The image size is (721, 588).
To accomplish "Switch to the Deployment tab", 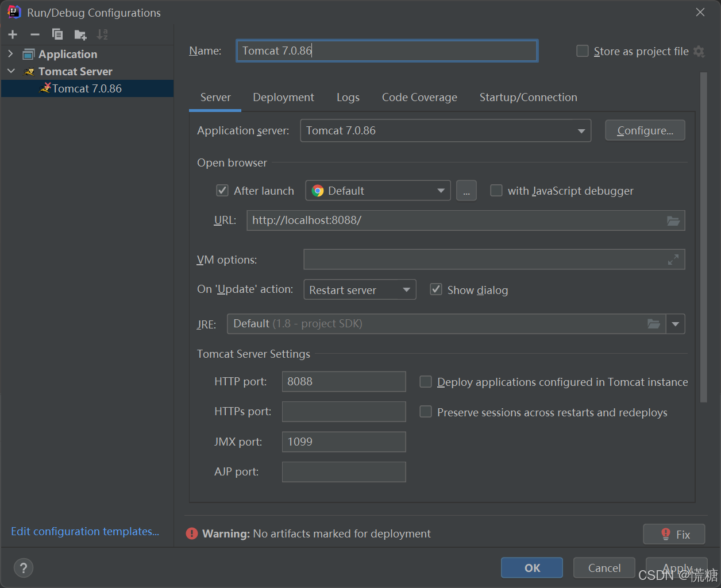I will pyautogui.click(x=283, y=98).
